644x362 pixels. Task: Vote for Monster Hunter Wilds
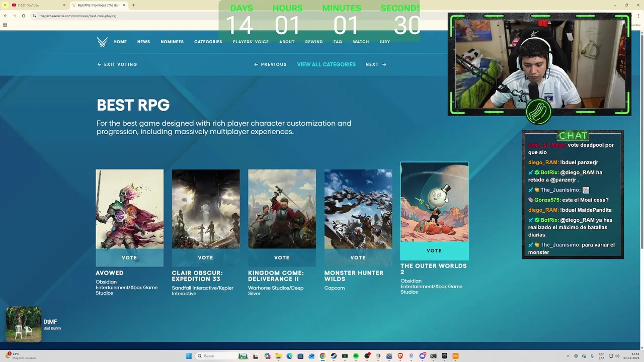358,257
